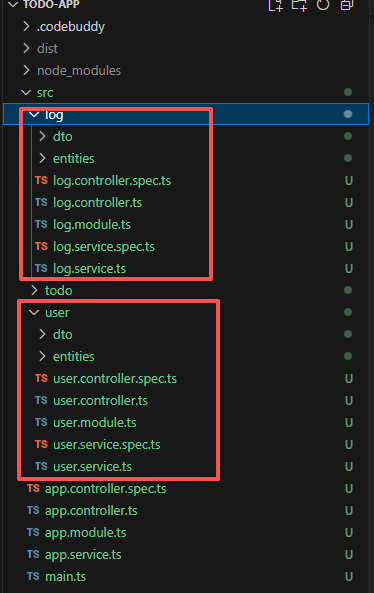Expand the .codebuddy folder chevron
Image resolution: width=374 pixels, height=593 pixels.
[26, 26]
